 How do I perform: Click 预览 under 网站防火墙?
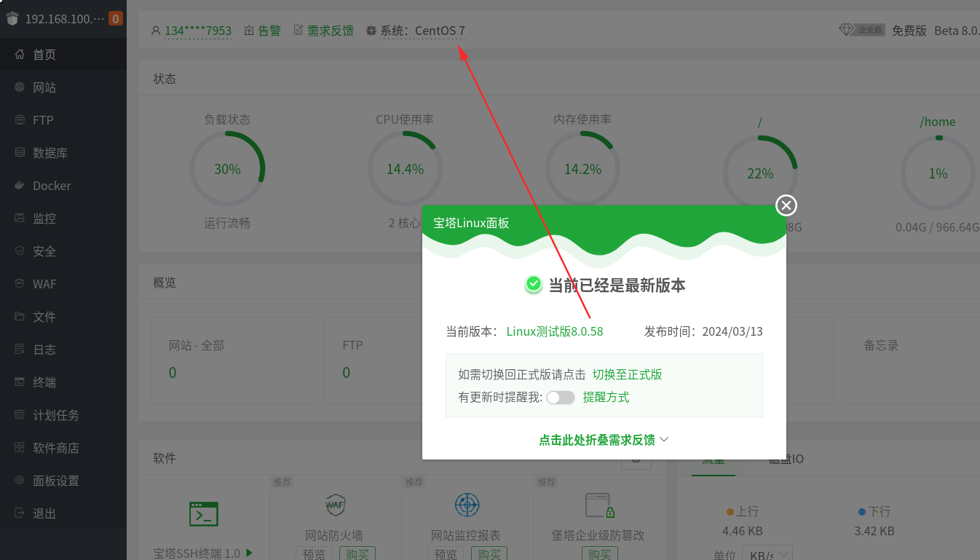pos(314,553)
